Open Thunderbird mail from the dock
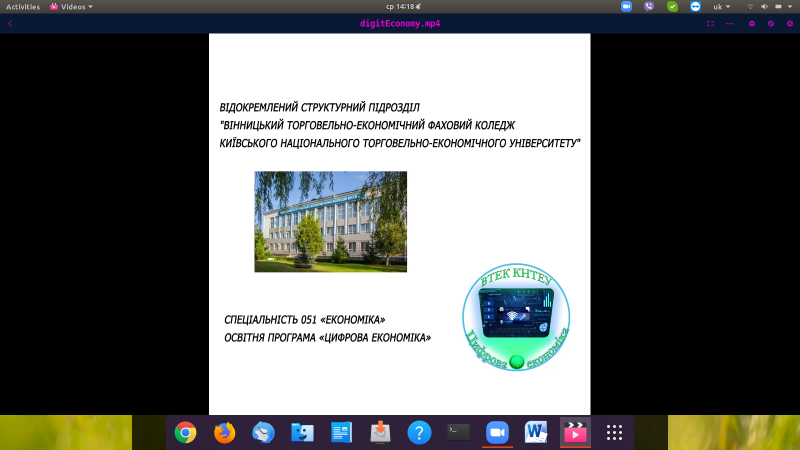 (263, 433)
